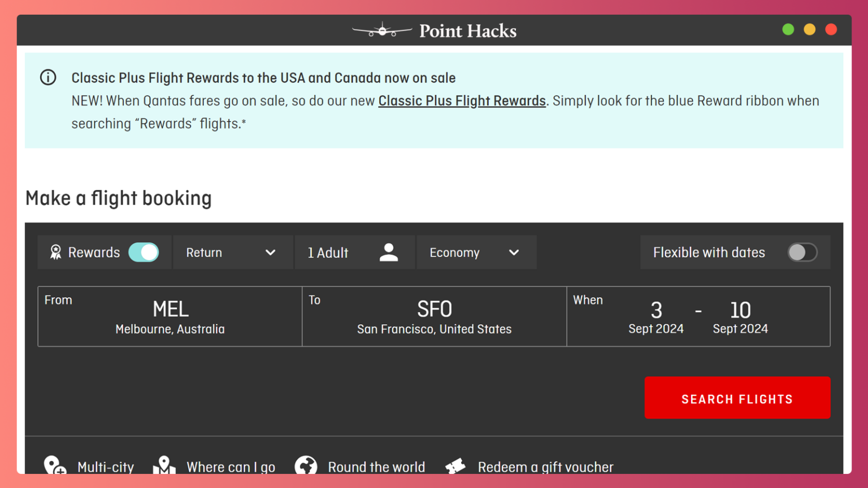Click the red window control button
This screenshot has width=868, height=488.
pos(831,29)
